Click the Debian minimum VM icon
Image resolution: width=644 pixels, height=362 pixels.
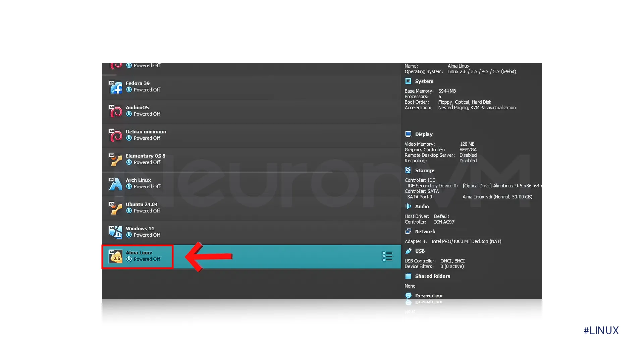click(116, 135)
